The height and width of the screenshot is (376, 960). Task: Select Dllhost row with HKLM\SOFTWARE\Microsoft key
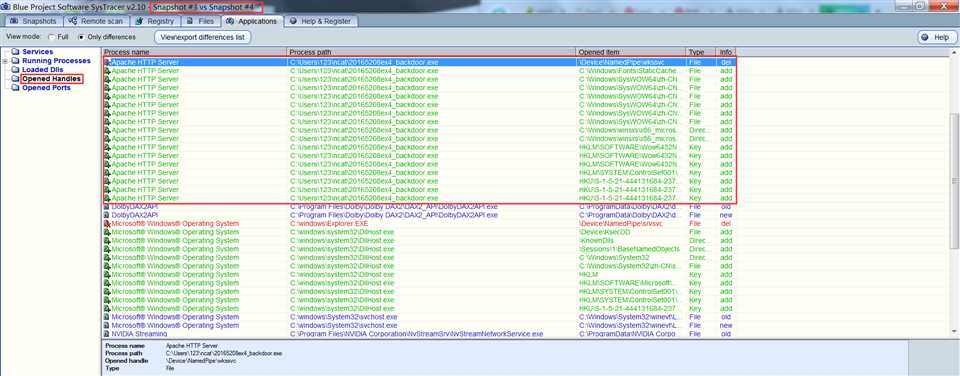pyautogui.click(x=419, y=284)
